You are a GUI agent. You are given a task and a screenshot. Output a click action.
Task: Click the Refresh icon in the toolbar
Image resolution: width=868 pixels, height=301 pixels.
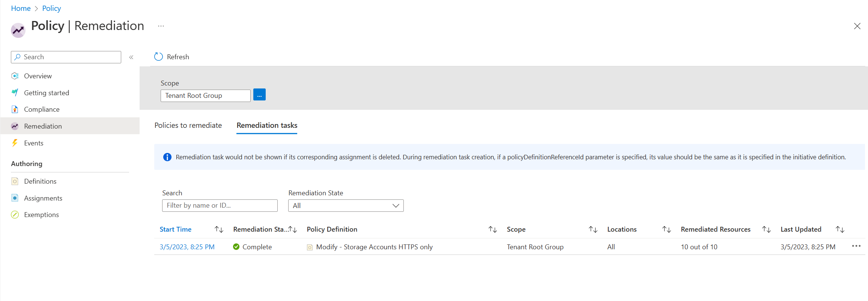pyautogui.click(x=158, y=57)
